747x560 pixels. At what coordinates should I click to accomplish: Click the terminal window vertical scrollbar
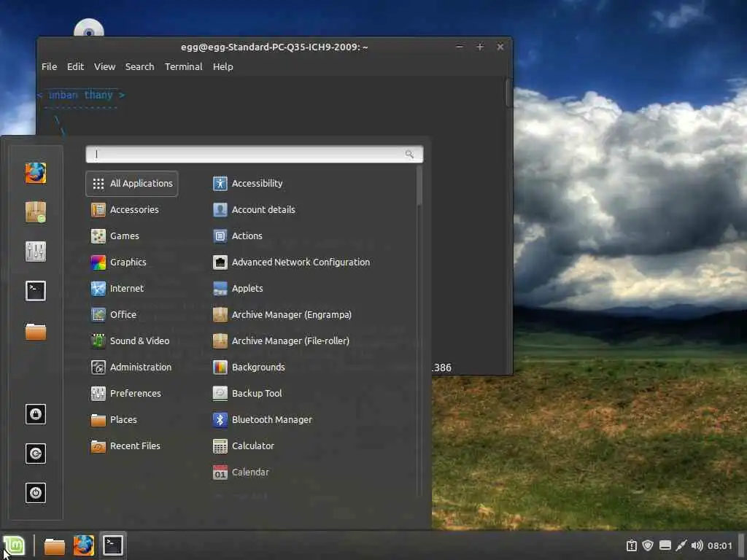click(508, 93)
